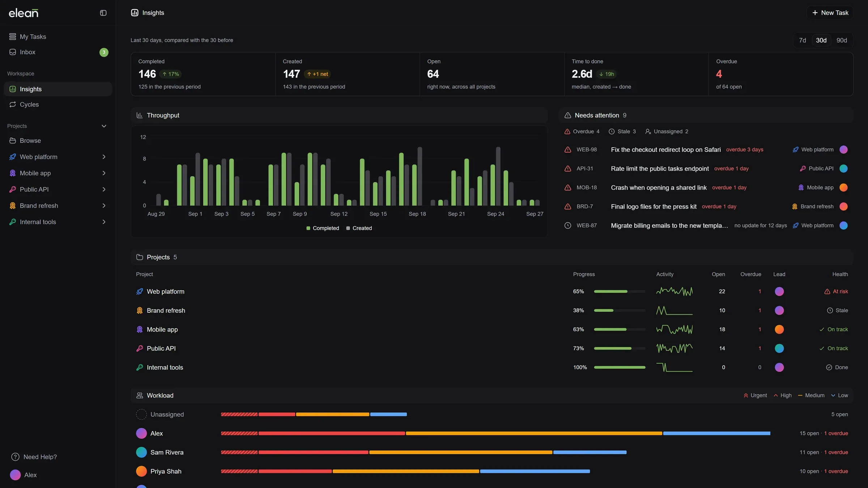The width and height of the screenshot is (868, 488).
Task: Click the Internal tools Done health status
Action: (837, 367)
